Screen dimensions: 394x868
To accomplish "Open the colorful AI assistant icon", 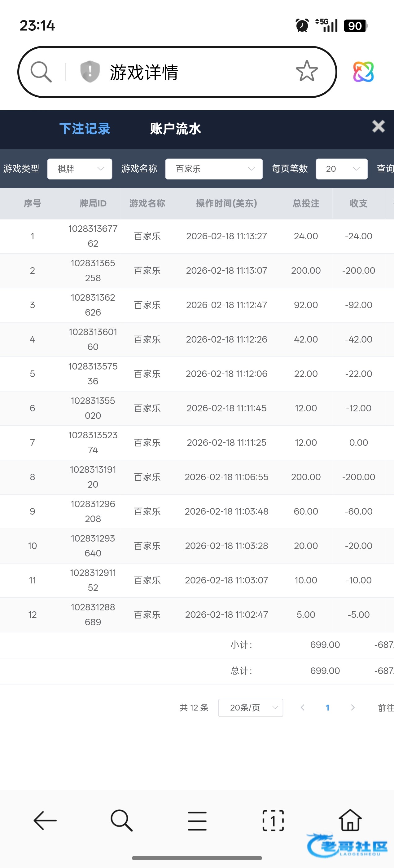I will (x=363, y=71).
